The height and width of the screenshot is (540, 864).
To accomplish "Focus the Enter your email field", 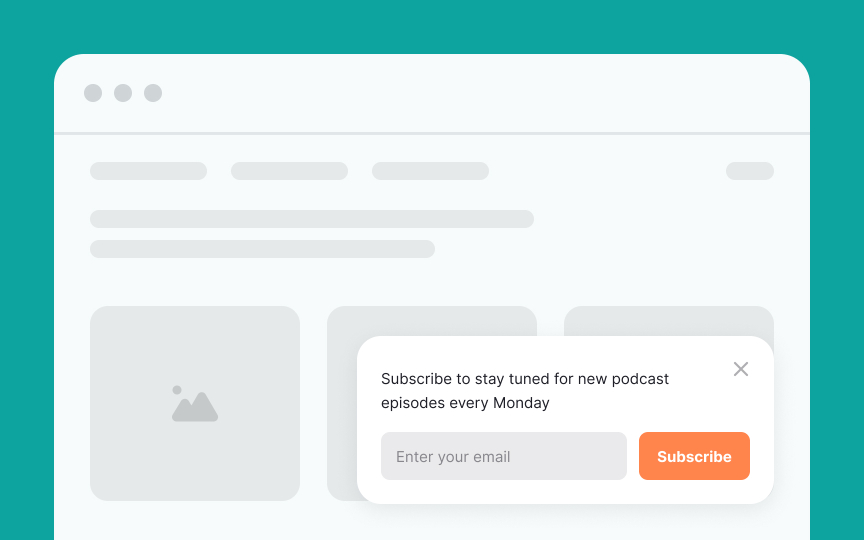I will [504, 456].
